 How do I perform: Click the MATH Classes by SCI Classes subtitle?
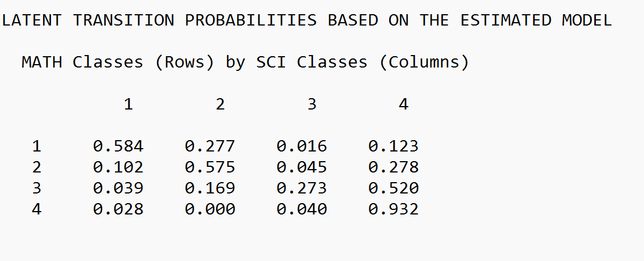coord(245,62)
